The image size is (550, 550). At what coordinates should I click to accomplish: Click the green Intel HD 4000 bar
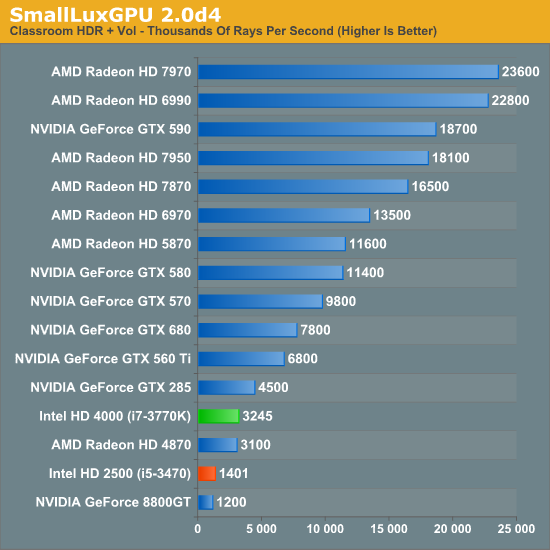tap(219, 416)
